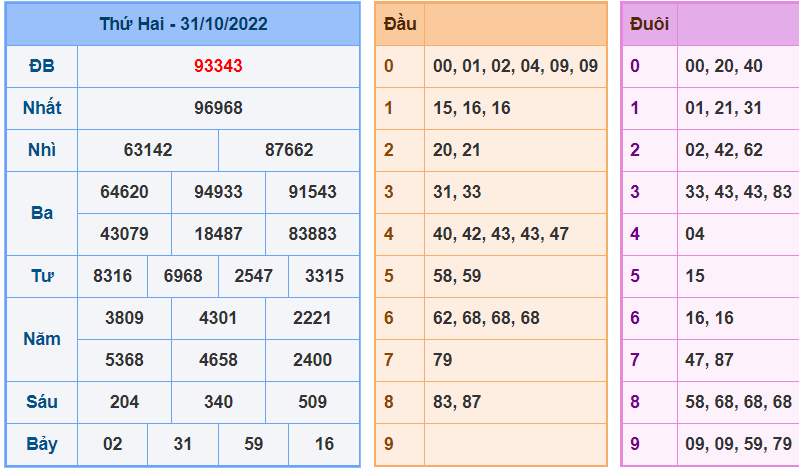The image size is (799, 468).
Task: Select the Bảy prize cell 31
Action: (x=183, y=444)
